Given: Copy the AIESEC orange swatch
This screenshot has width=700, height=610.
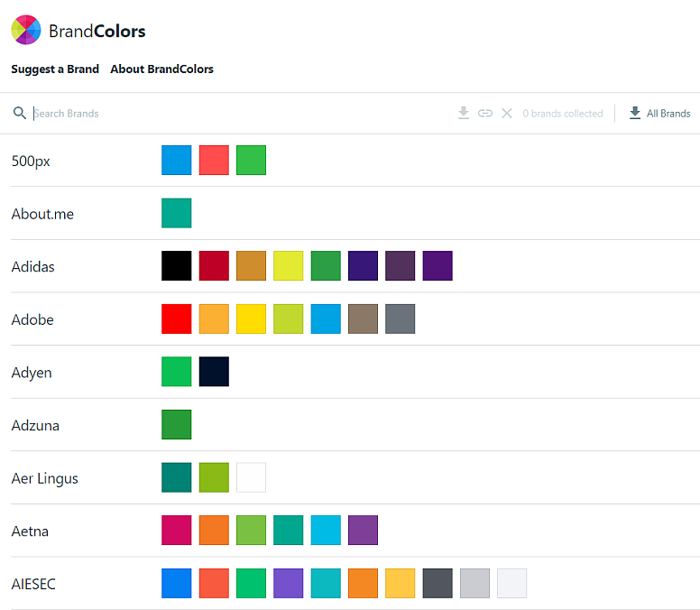Looking at the screenshot, I should pos(363,583).
